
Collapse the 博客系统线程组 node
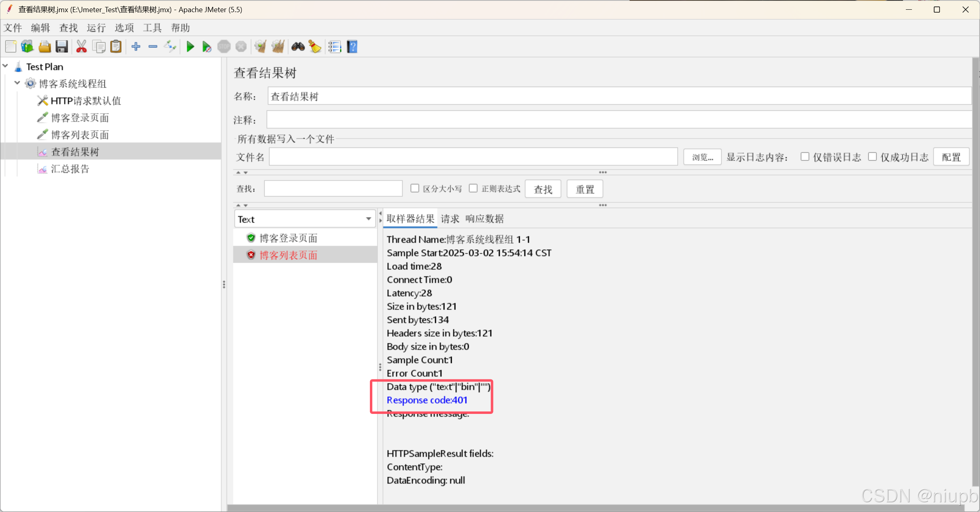click(17, 83)
